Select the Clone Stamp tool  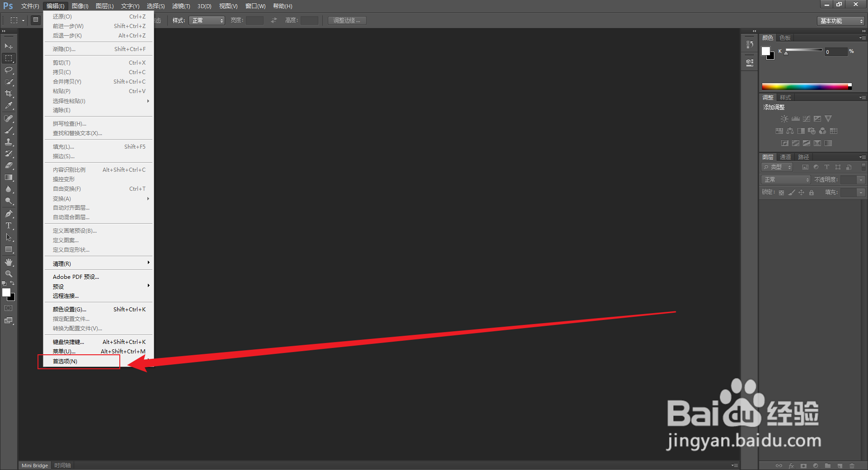[x=9, y=142]
